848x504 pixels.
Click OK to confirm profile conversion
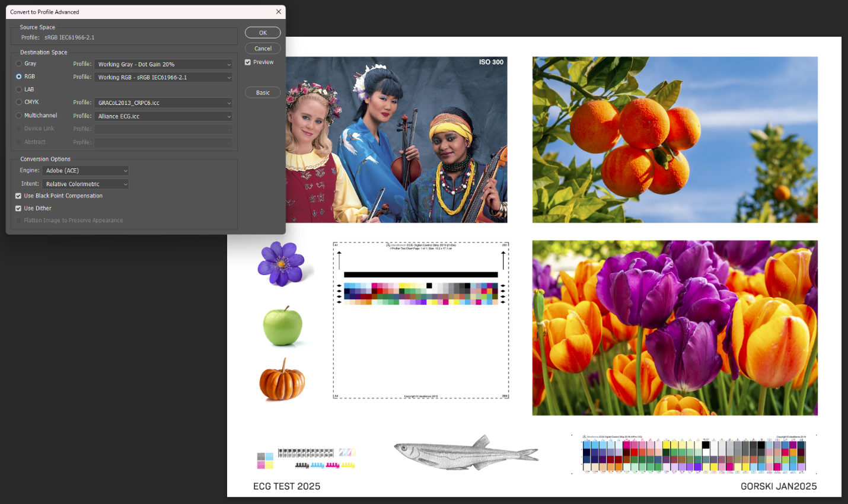tap(263, 33)
